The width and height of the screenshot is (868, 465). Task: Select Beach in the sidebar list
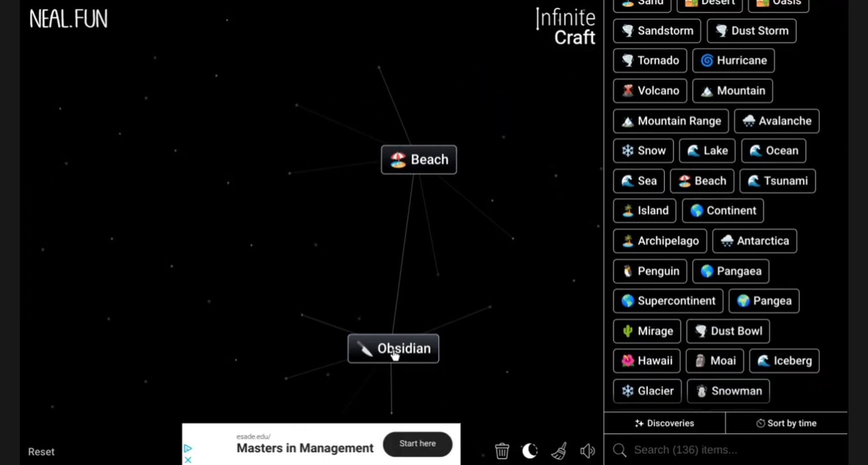point(702,181)
